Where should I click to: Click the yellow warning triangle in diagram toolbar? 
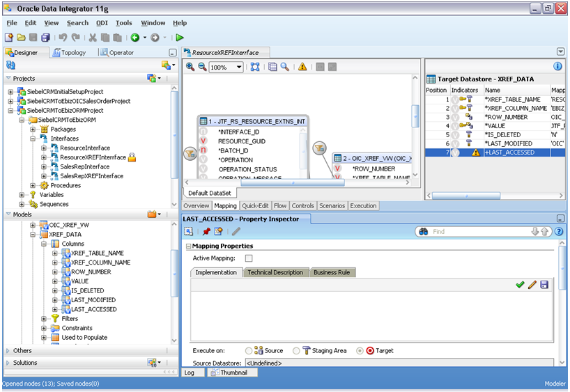302,67
